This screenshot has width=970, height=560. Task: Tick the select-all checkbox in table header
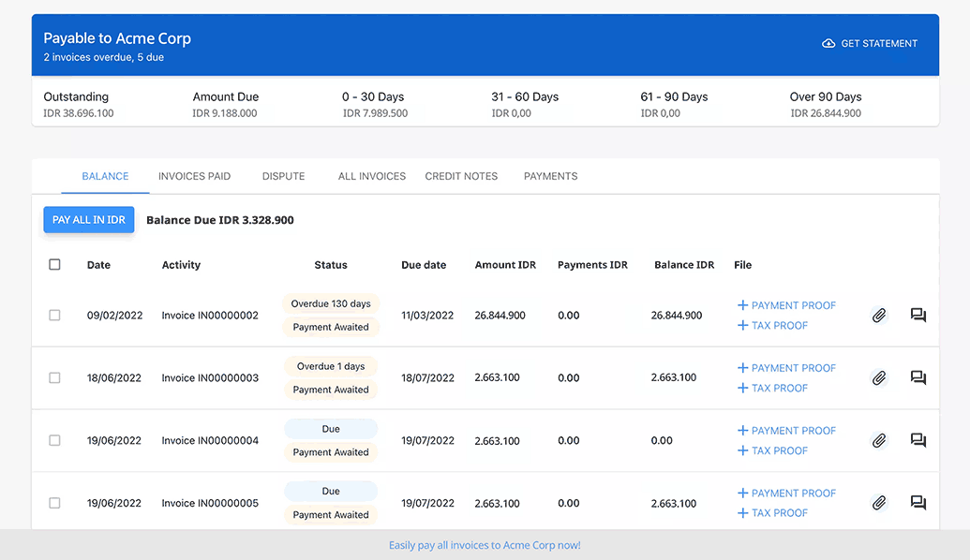coord(54,264)
